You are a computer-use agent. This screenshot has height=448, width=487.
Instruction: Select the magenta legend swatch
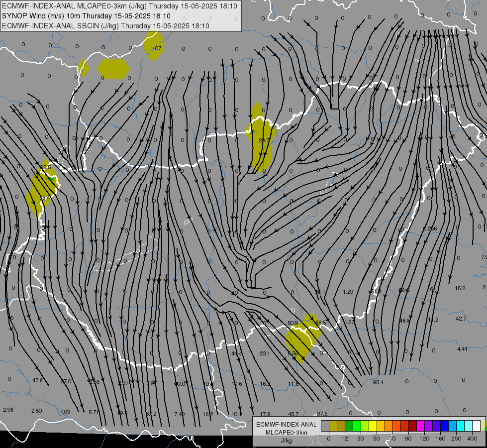(x=420, y=426)
